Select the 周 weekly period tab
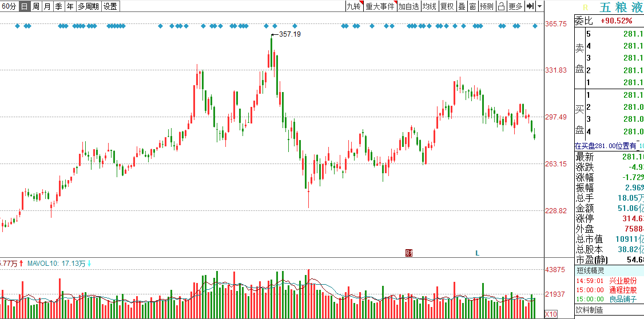 [36, 6]
